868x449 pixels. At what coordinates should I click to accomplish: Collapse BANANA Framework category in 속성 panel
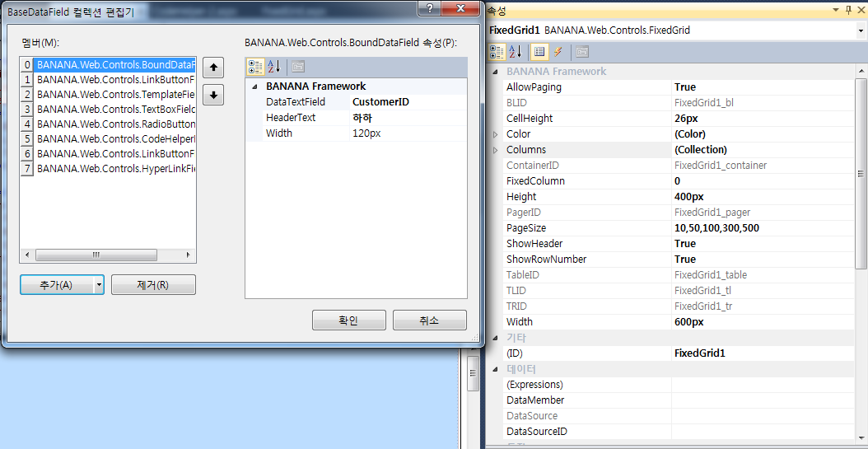[x=496, y=72]
